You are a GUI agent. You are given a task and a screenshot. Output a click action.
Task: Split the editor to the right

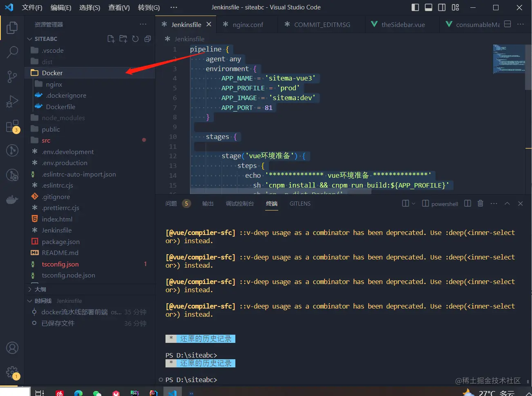507,24
